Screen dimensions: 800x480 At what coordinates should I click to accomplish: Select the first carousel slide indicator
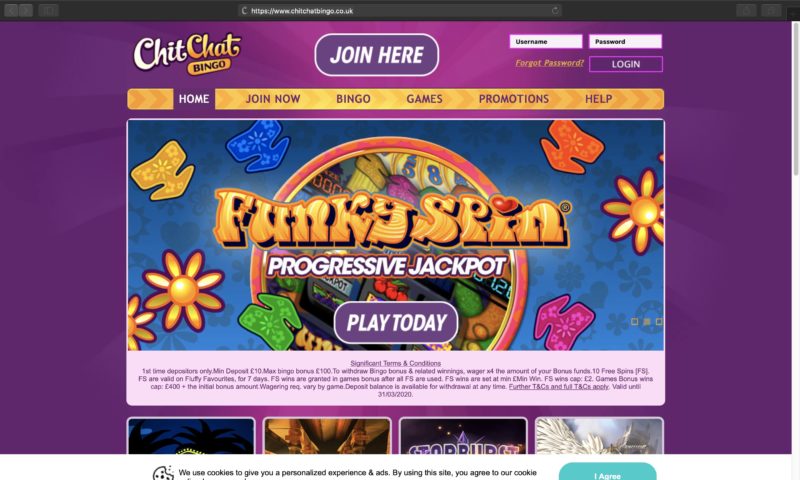[634, 322]
